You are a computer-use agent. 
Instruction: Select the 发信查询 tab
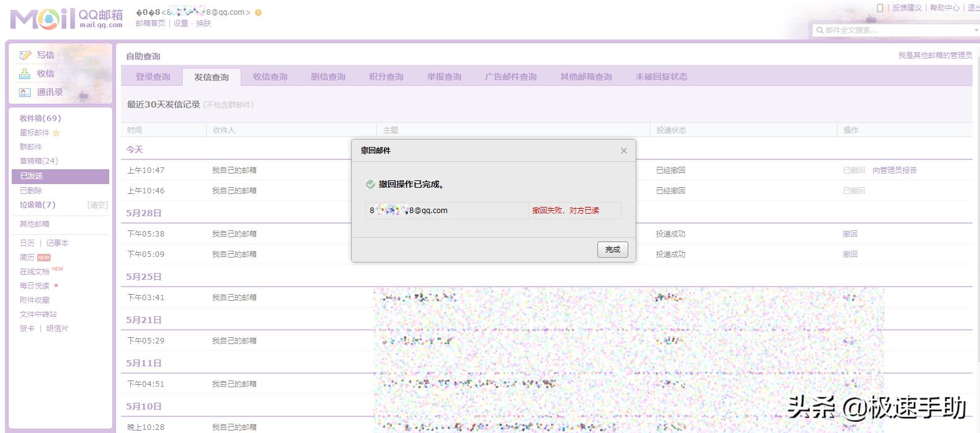[212, 77]
